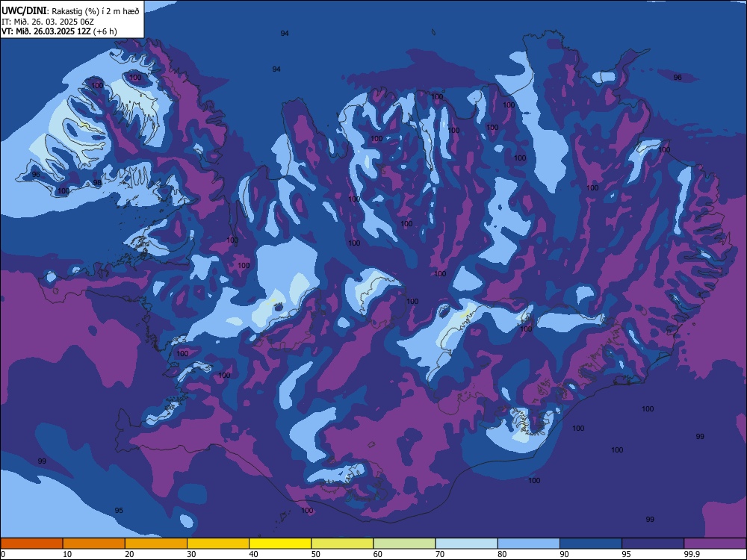Click the legend tick label '0'

(3, 554)
